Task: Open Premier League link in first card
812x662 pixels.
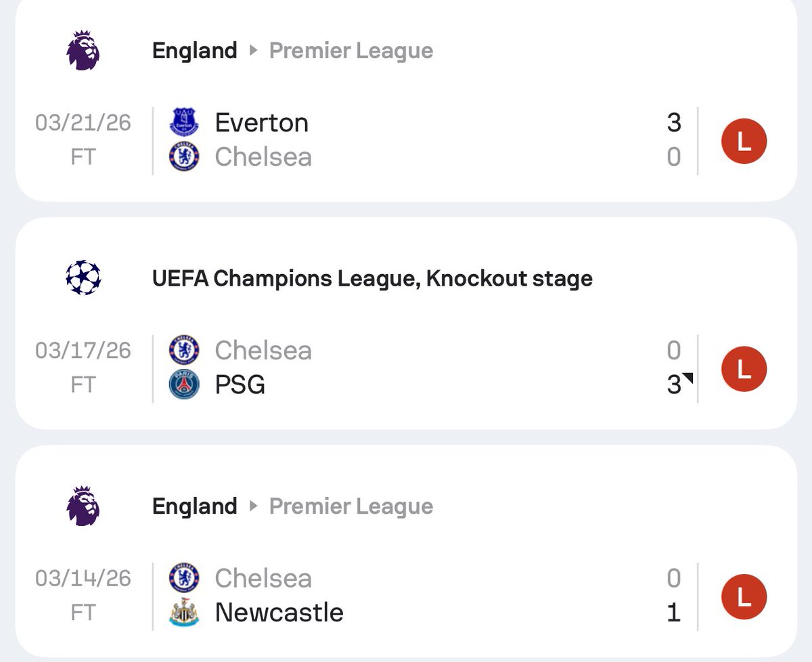Action: 351,51
